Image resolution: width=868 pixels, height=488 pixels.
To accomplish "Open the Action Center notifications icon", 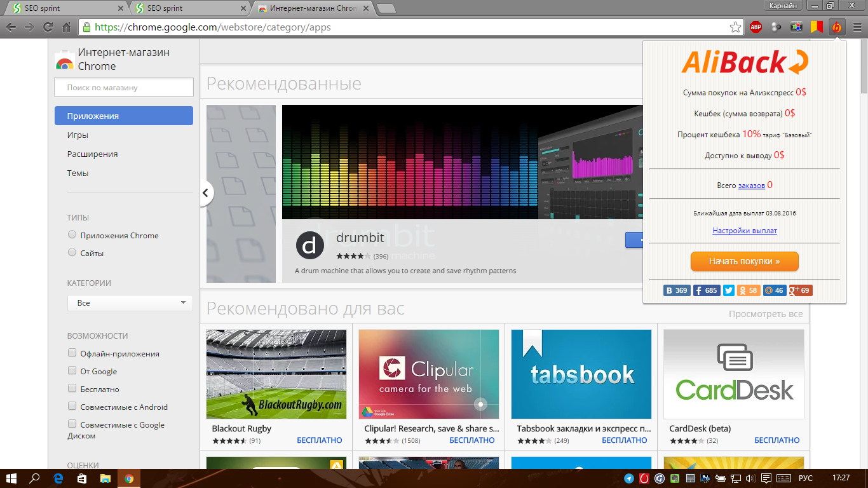I will [766, 478].
